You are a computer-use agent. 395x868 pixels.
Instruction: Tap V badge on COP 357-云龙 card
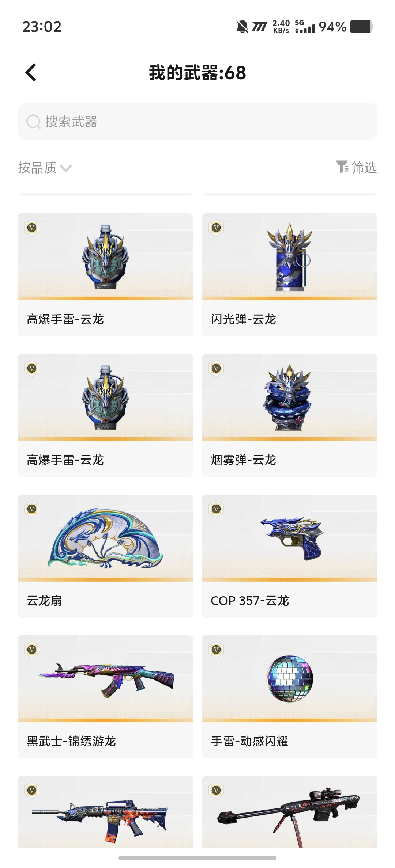(x=216, y=509)
